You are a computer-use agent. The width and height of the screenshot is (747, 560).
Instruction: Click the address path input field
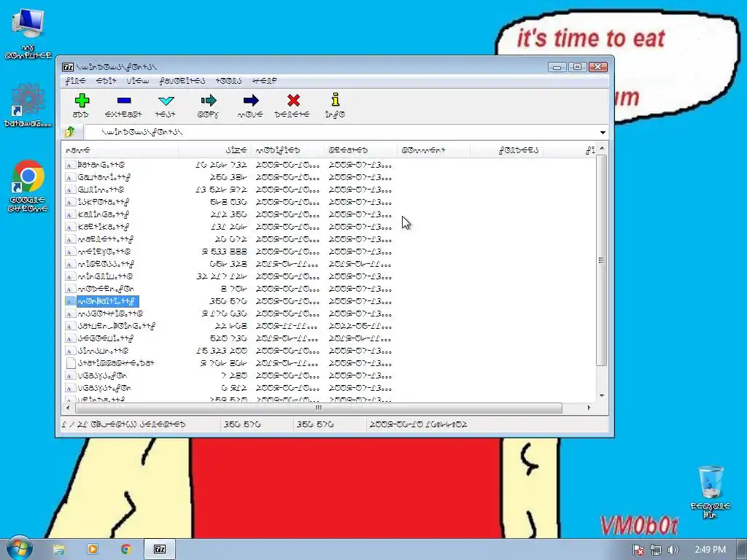point(341,132)
